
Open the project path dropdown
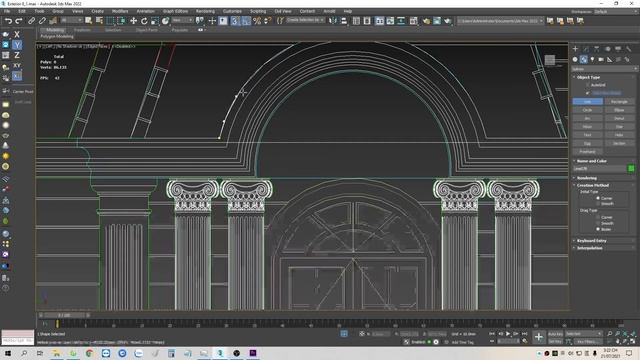[x=500, y=21]
